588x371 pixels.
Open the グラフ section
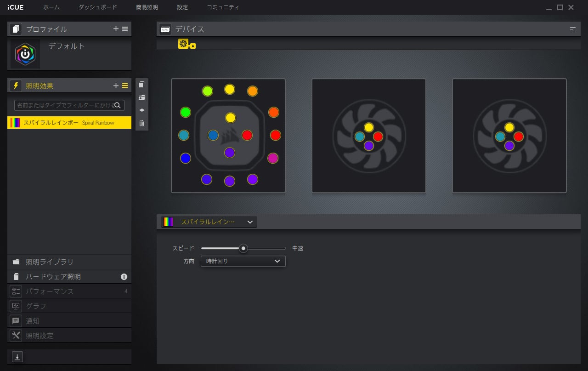[69, 306]
